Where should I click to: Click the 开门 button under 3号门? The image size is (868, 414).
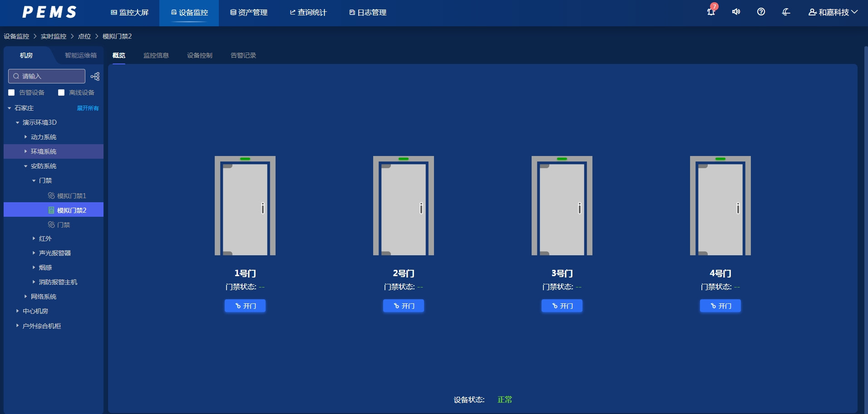561,306
